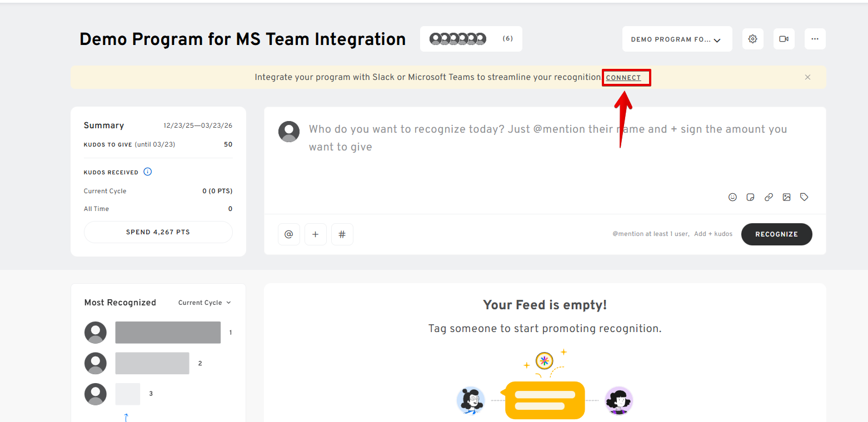Click the plus kudos button
Screen dimensions: 868x422
(316, 234)
